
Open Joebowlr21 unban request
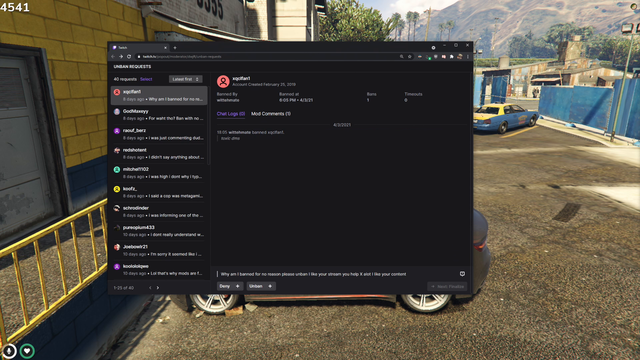coord(159,250)
